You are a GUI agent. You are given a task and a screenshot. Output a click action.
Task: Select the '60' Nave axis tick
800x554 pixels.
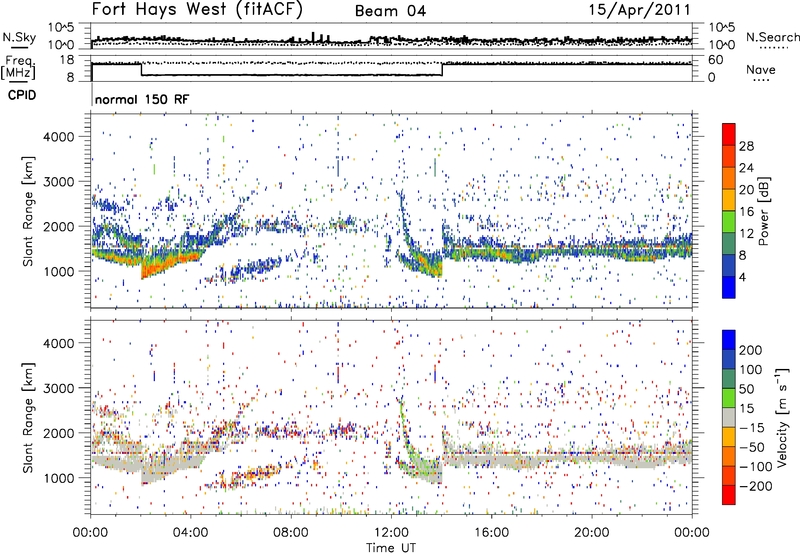click(x=716, y=60)
